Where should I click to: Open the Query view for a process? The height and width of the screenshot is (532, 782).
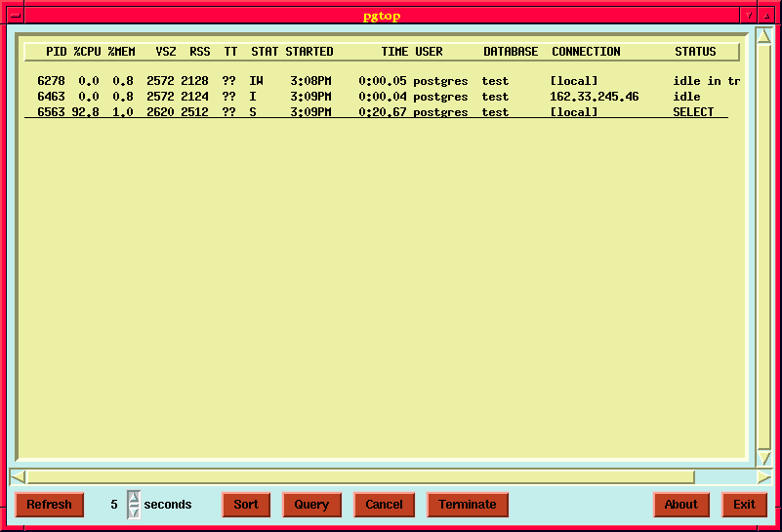311,505
